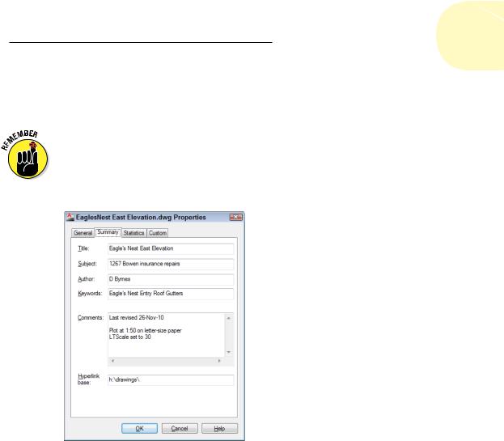Close the Properties dialog window
Screen dimensions: 504x441
tap(235, 218)
